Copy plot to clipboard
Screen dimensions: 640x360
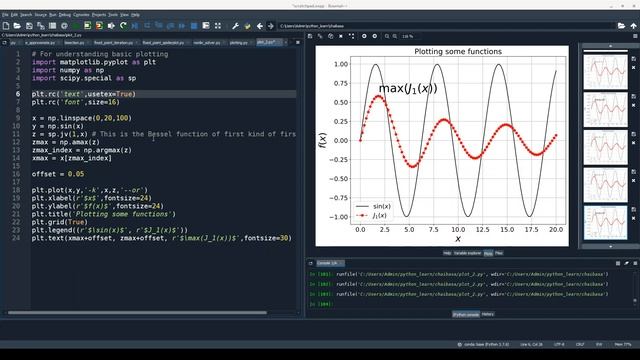pos(330,36)
